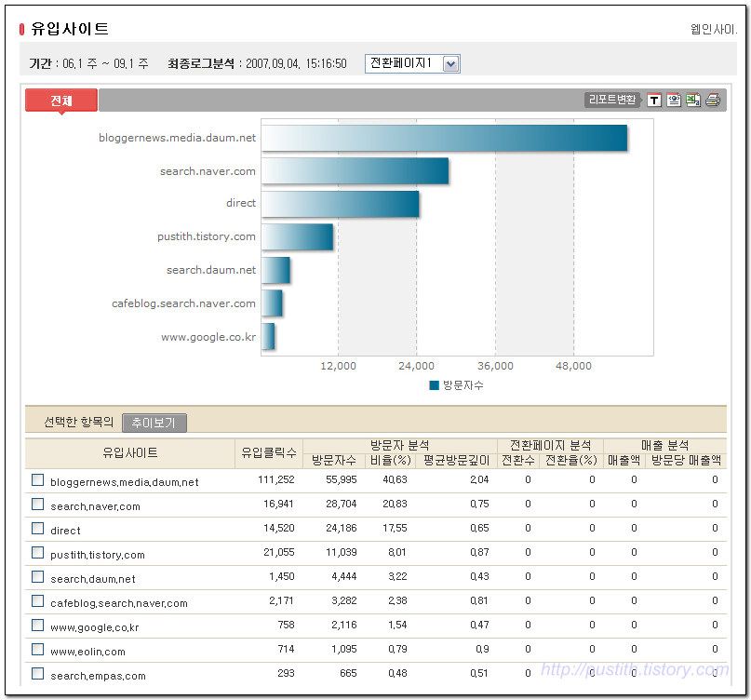Click pustith.tistory.com in the table

click(x=98, y=555)
